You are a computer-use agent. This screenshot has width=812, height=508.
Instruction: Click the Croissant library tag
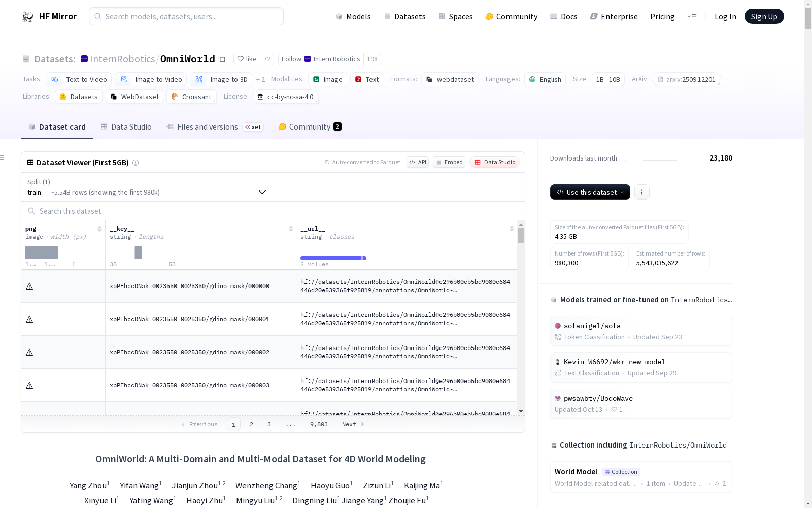191,97
